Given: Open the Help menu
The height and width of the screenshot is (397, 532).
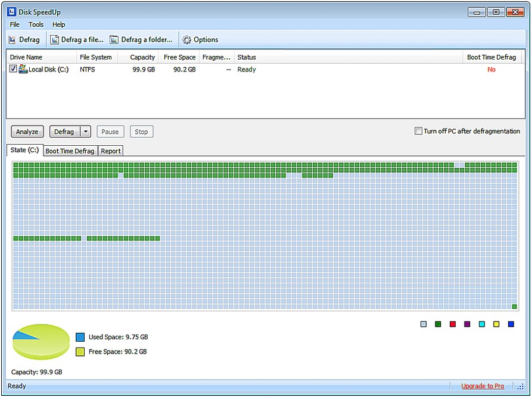Looking at the screenshot, I should [x=59, y=24].
